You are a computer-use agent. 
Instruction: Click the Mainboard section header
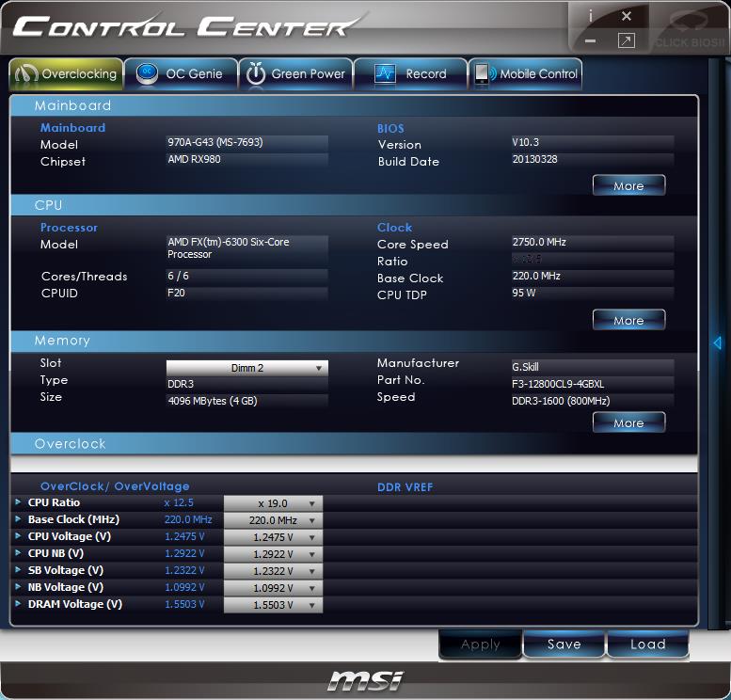(x=354, y=105)
